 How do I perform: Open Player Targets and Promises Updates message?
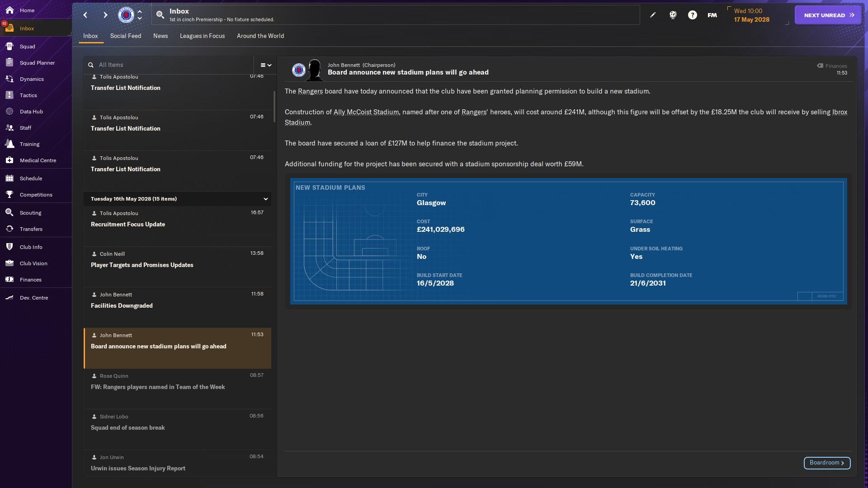click(x=177, y=267)
